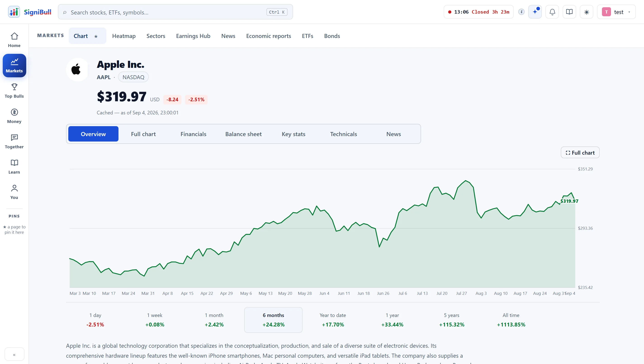Click the NASDAQ exchange badge
This screenshot has height=364, width=644.
pyautogui.click(x=133, y=77)
